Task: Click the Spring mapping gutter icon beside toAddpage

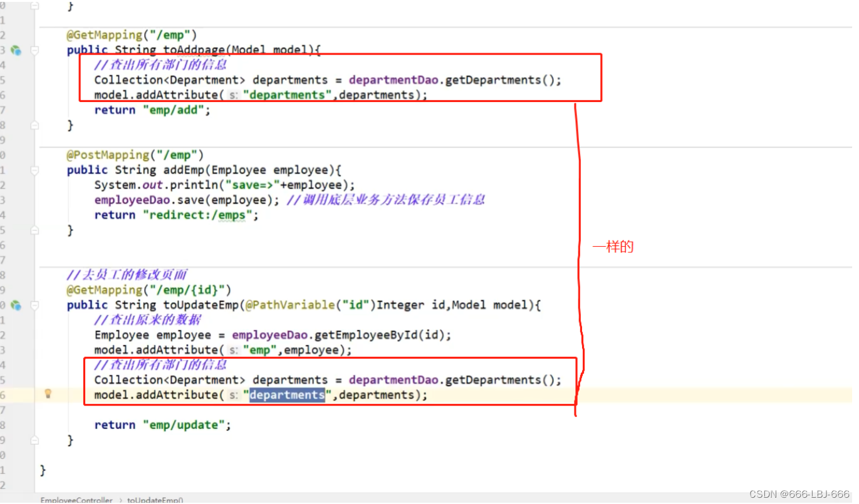Action: pyautogui.click(x=16, y=50)
